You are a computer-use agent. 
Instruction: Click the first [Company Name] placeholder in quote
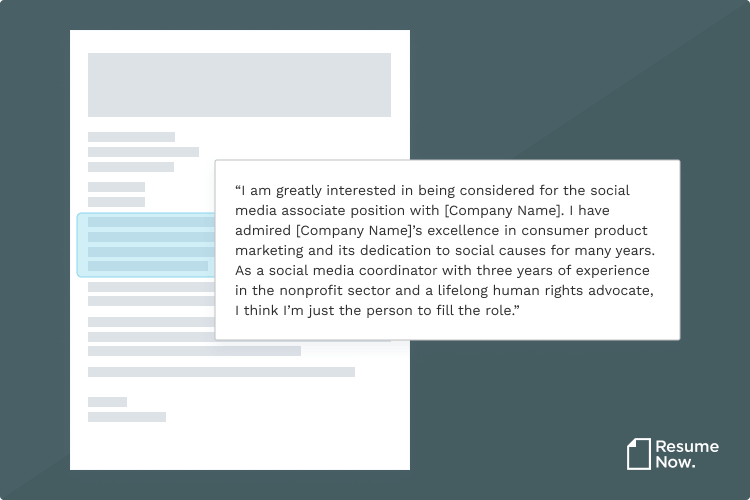(x=503, y=211)
